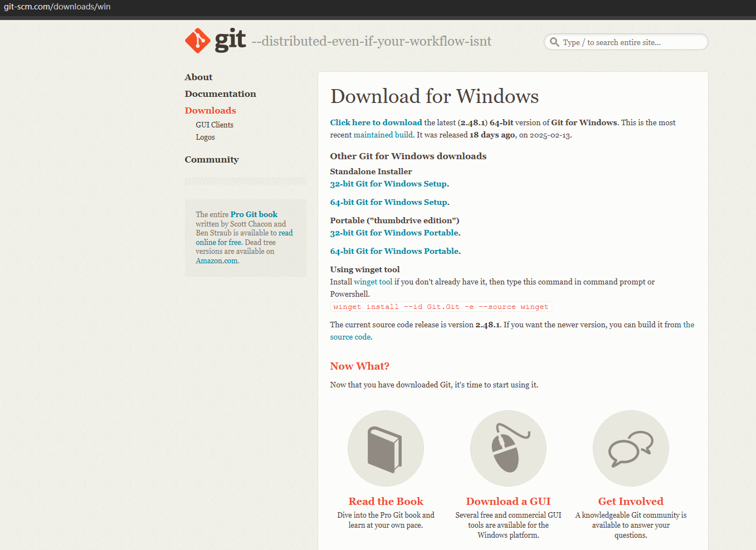
Task: Click the 'Get Involved' heading link
Action: [x=631, y=501]
